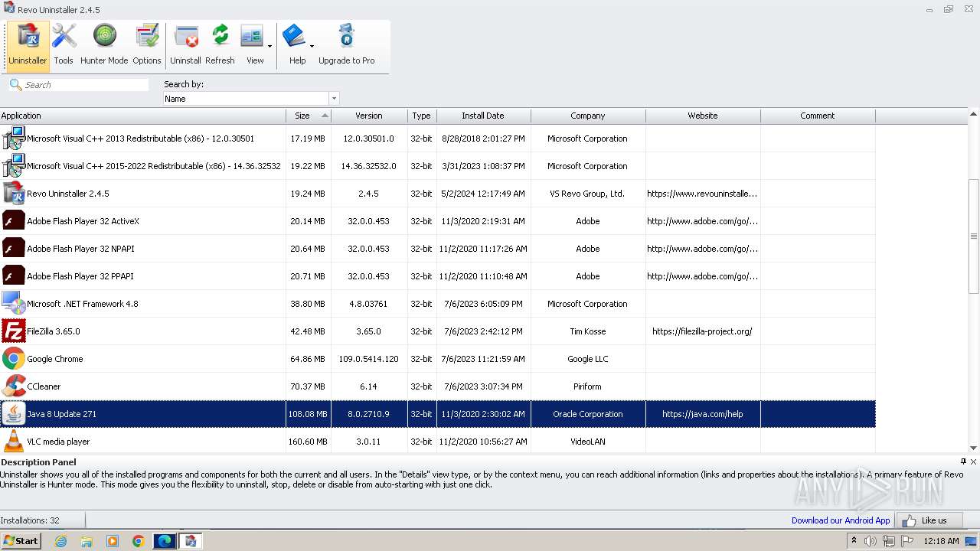
Task: Select the FileZilla 3.65.0 icon
Action: tap(14, 331)
